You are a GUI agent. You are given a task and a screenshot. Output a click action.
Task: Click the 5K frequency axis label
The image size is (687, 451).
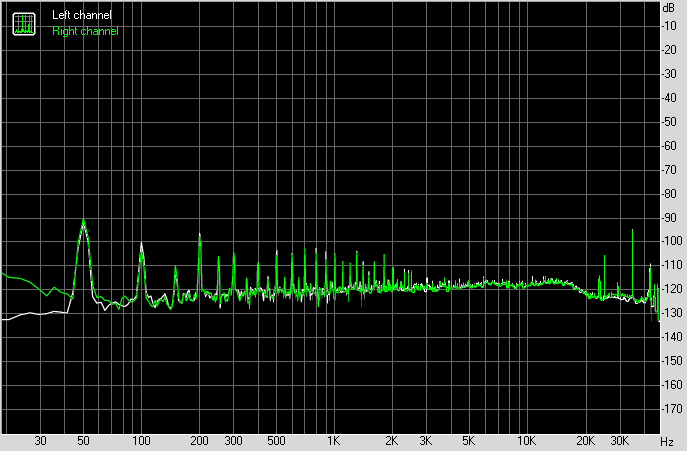pyautogui.click(x=468, y=441)
